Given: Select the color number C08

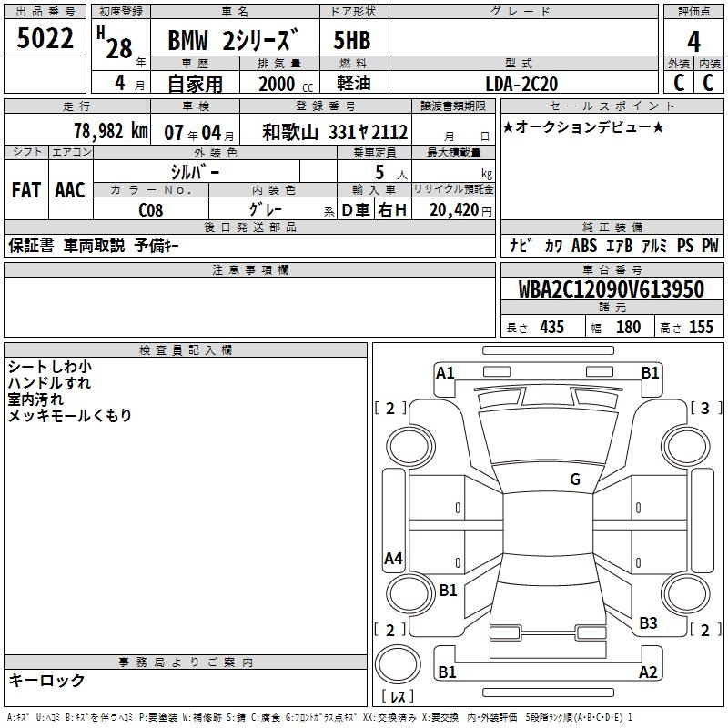Looking at the screenshot, I should [x=150, y=210].
